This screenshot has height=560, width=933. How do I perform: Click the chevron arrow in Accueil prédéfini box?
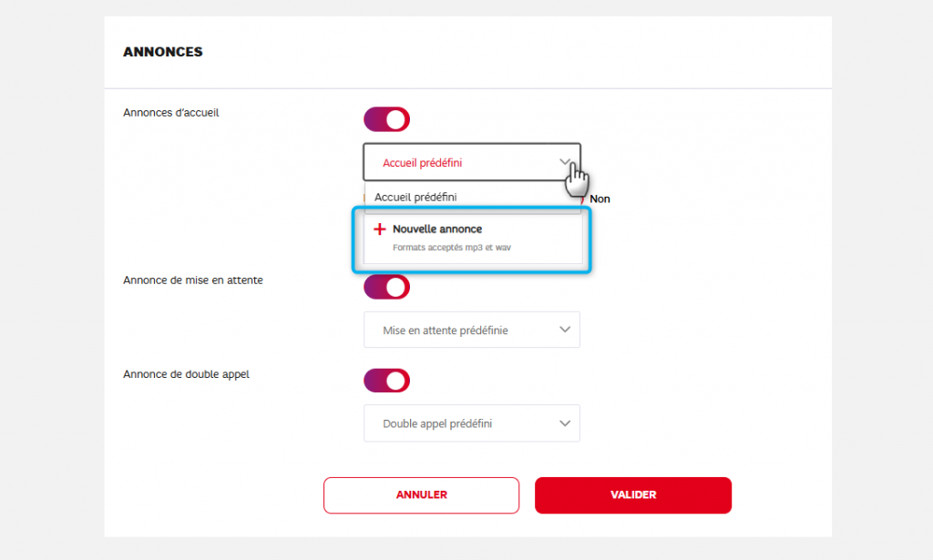565,163
